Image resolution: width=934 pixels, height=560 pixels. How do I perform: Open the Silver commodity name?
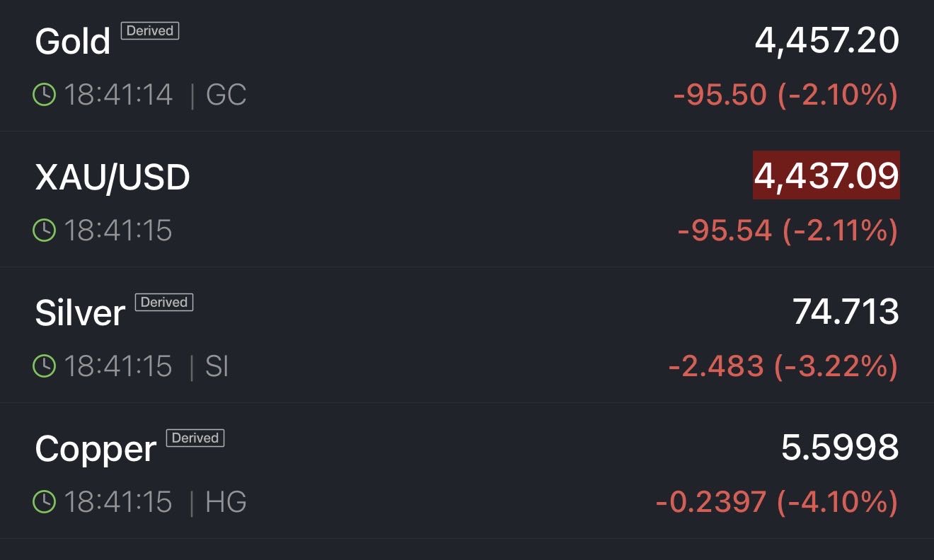[80, 313]
